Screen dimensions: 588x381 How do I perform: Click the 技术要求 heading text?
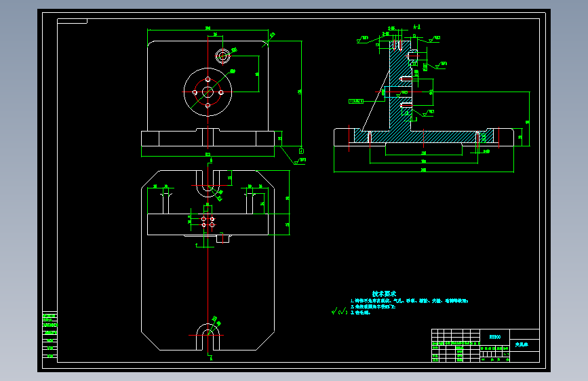point(384,294)
